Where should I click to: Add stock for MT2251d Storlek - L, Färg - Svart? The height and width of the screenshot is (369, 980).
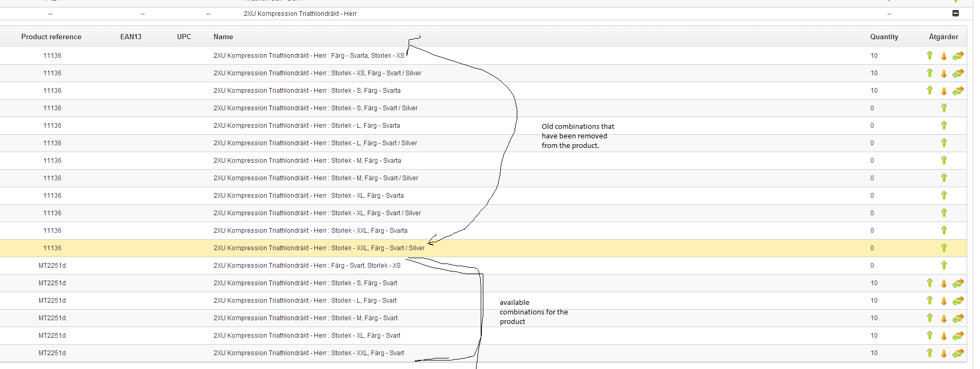coord(930,300)
